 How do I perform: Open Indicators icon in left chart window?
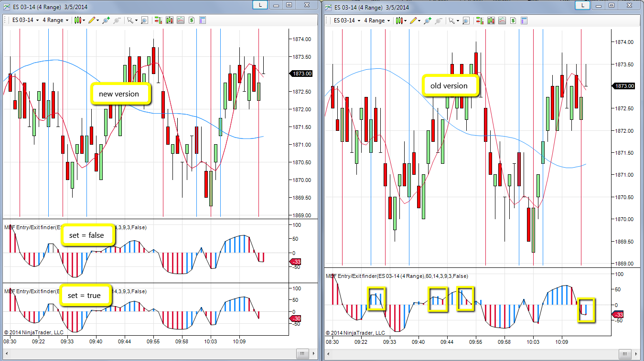tap(180, 20)
